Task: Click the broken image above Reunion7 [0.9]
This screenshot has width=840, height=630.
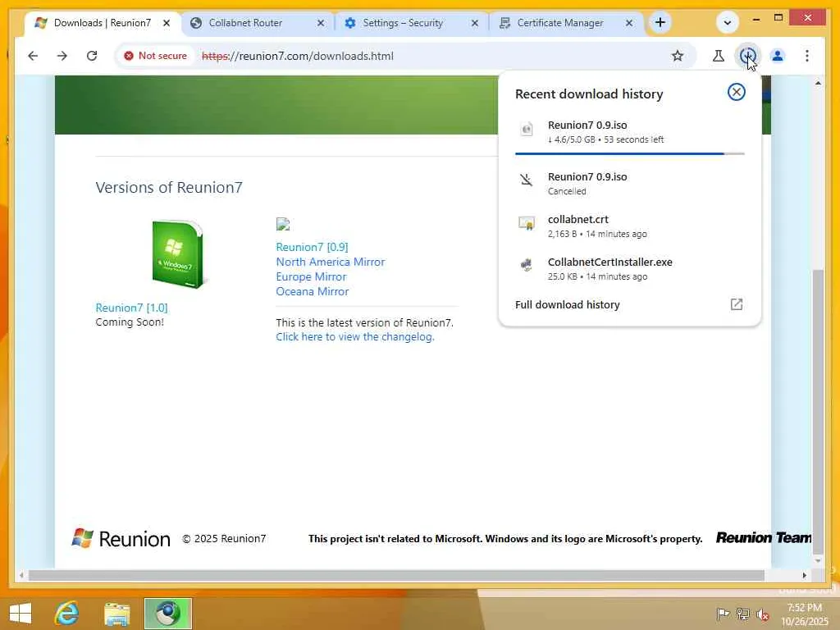Action: pos(283,224)
